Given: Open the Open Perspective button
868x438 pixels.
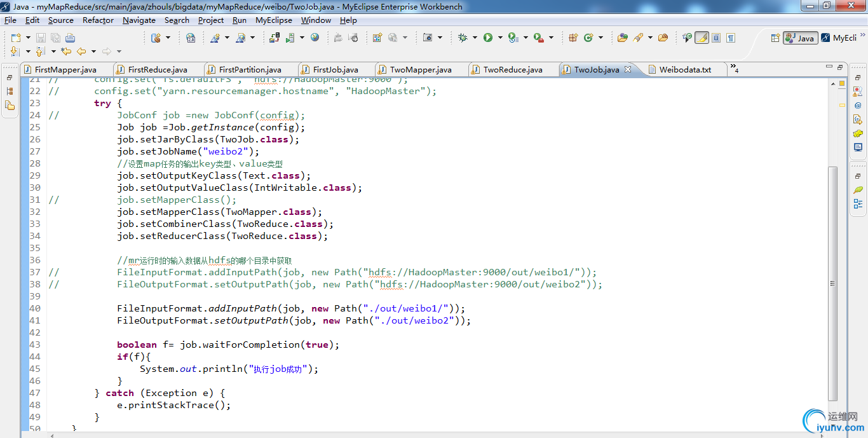Looking at the screenshot, I should 775,38.
